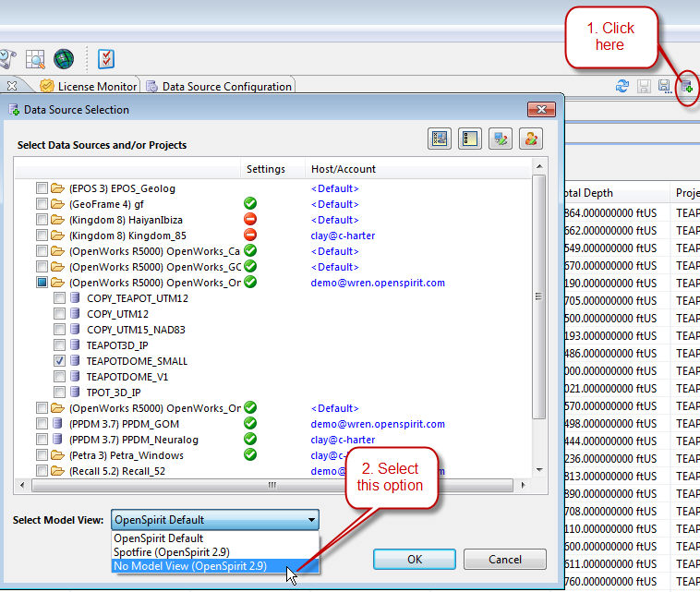Check the TPOT_3D_IP checkbox
The height and width of the screenshot is (592, 700).
pos(59,392)
